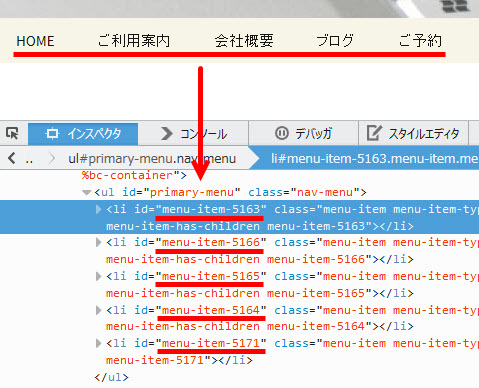The image size is (479, 388).
Task: Expand the li menu-item-5164 node
Action: [x=98, y=310]
